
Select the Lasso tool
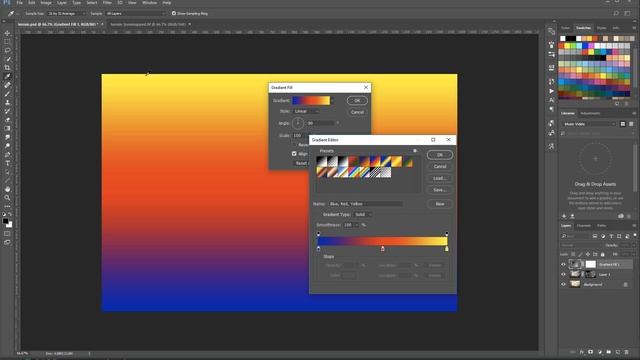pos(7,50)
